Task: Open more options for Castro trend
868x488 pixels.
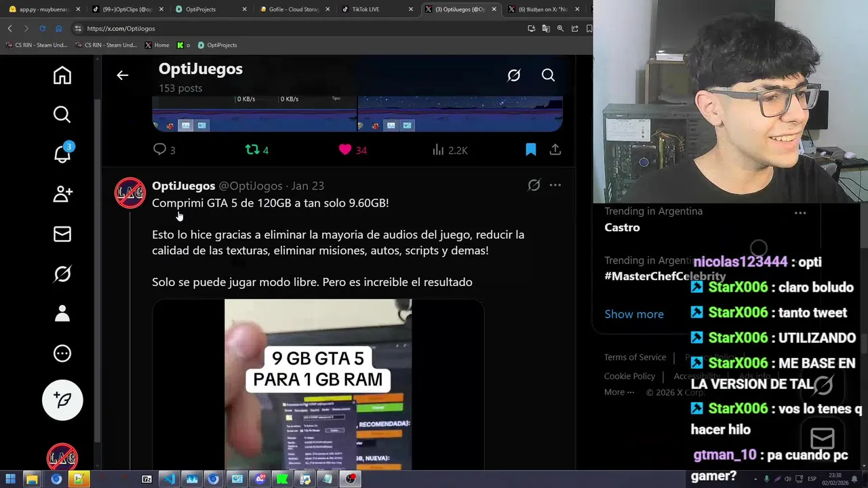Action: 800,213
